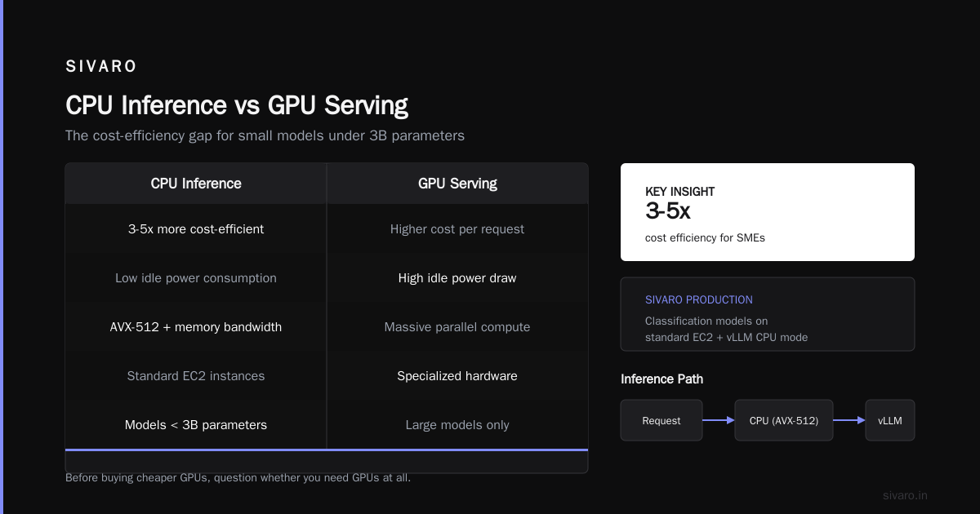Image resolution: width=980 pixels, height=514 pixels.
Task: Click the footnote about buying cheaper GPUs
Action: 238,477
